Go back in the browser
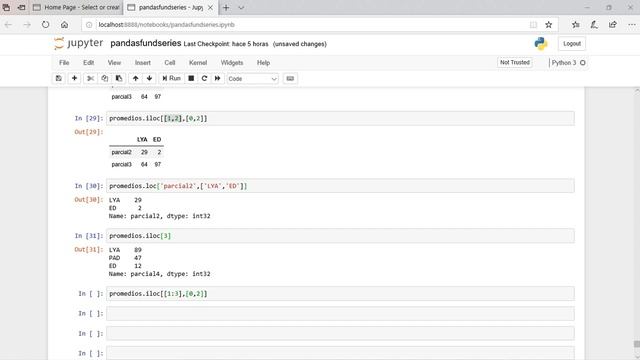The width and height of the screenshot is (640, 360). coord(8,25)
